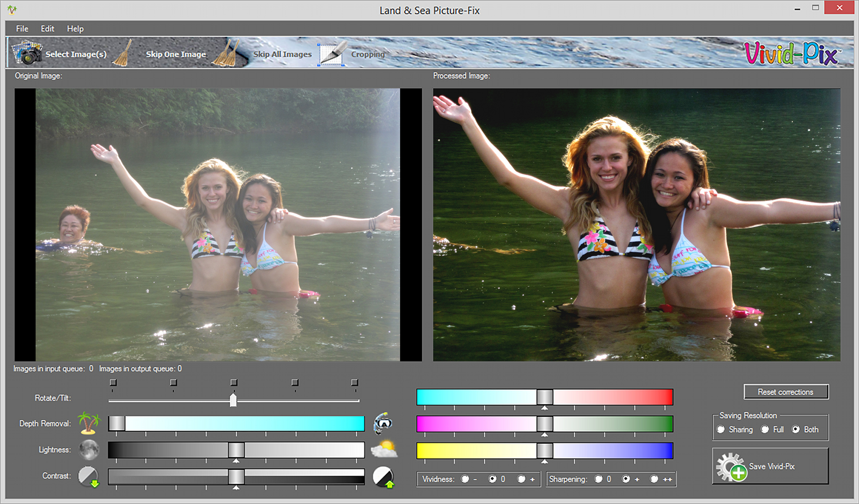Click the double broom Skip All Images icon
Screen dimensions: 859x504
pyautogui.click(x=226, y=53)
